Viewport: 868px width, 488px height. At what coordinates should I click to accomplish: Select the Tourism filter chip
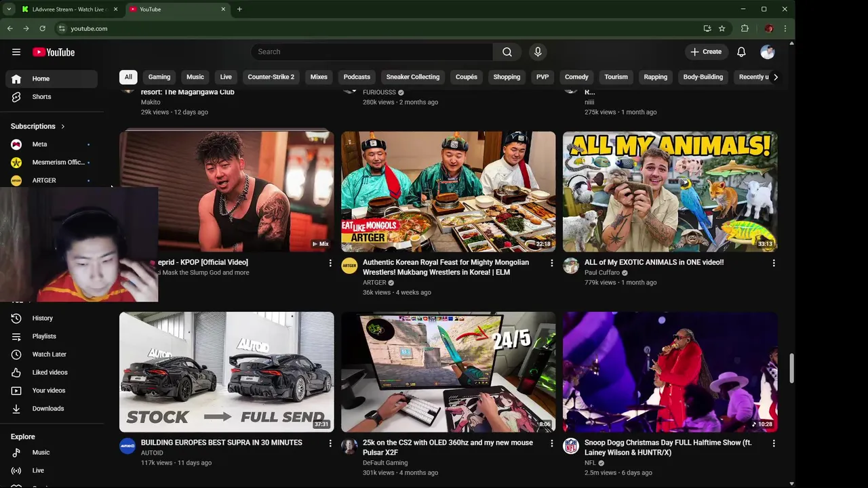pyautogui.click(x=616, y=77)
